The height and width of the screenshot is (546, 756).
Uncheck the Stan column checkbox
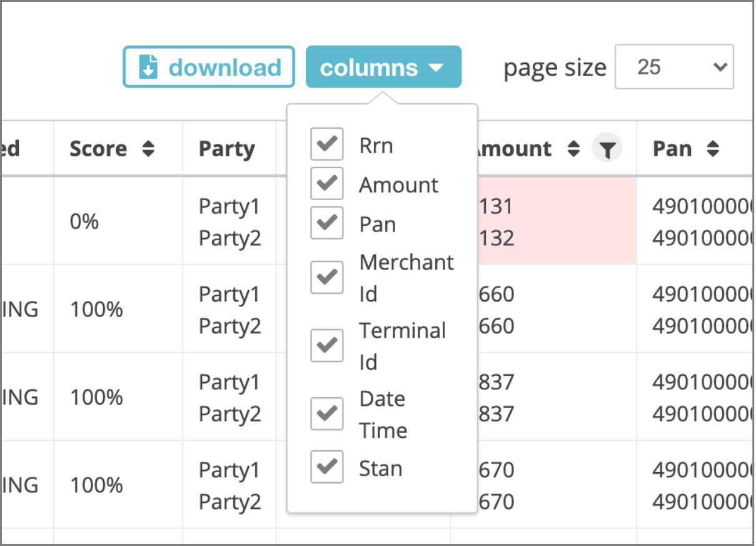click(326, 467)
